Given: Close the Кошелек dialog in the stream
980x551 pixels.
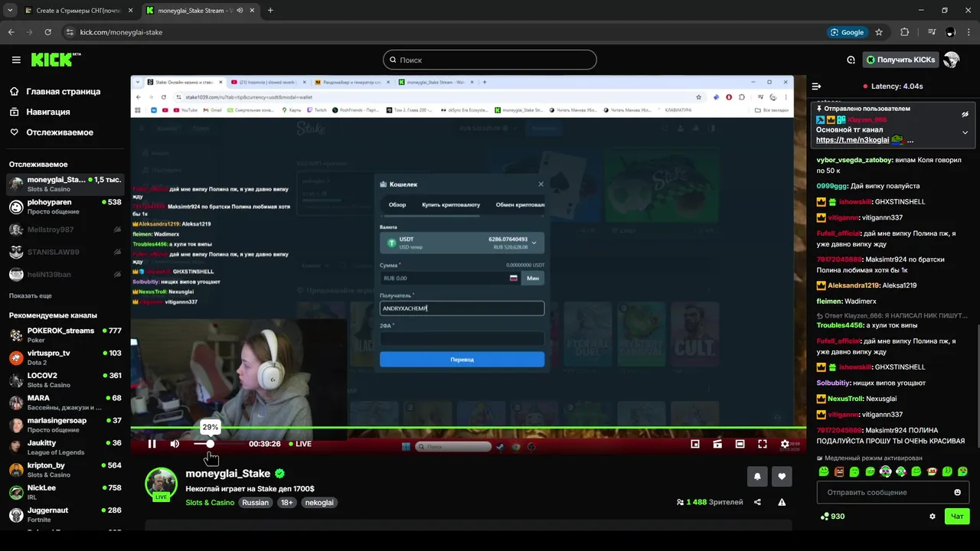Looking at the screenshot, I should [541, 184].
